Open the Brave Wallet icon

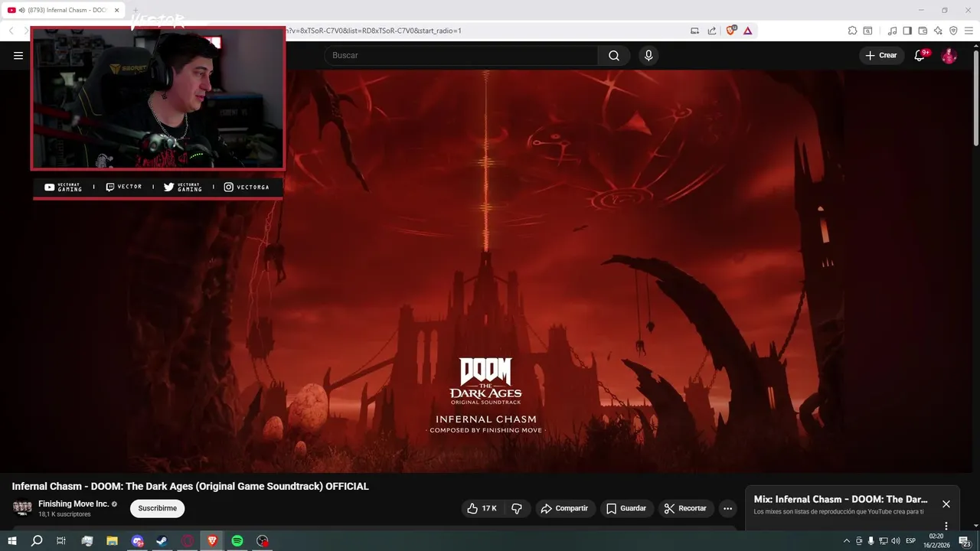[x=923, y=31]
